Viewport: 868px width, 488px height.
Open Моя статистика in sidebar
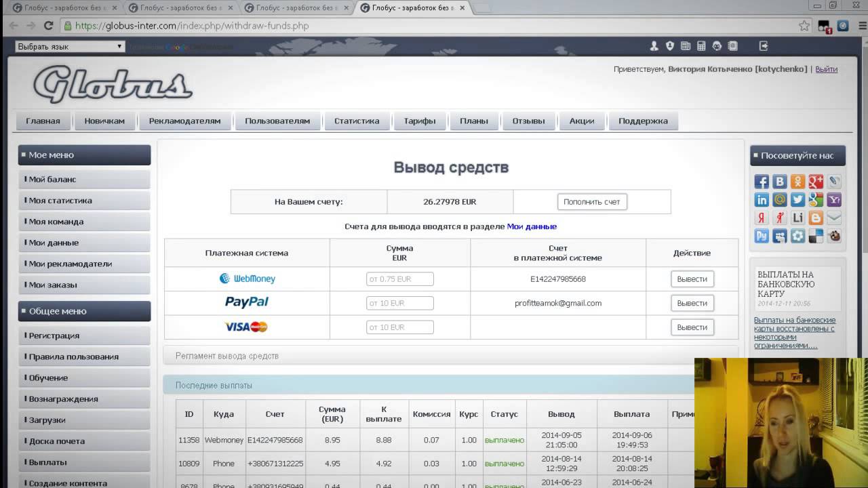coord(84,201)
